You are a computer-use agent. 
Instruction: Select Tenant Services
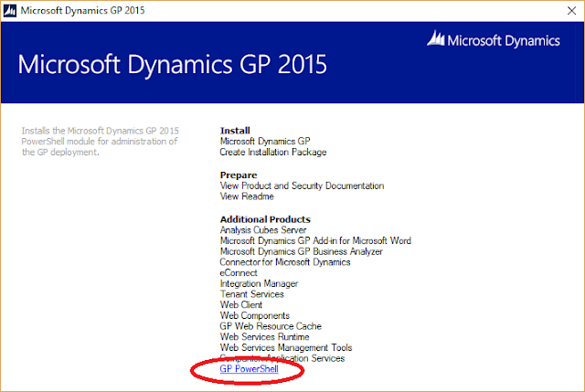pyautogui.click(x=252, y=294)
